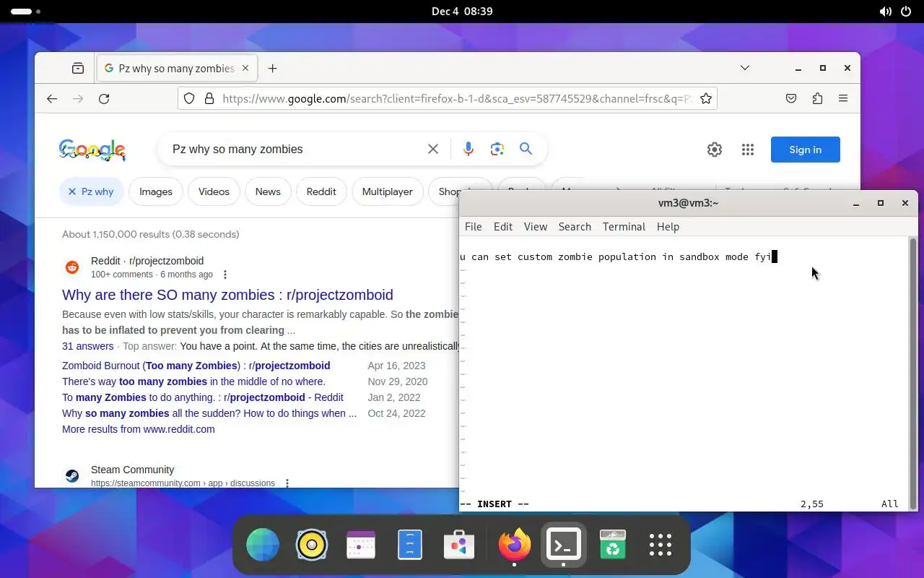924x578 pixels.
Task: Open 'Why so many zombies all the sudden' link
Action: (209, 413)
